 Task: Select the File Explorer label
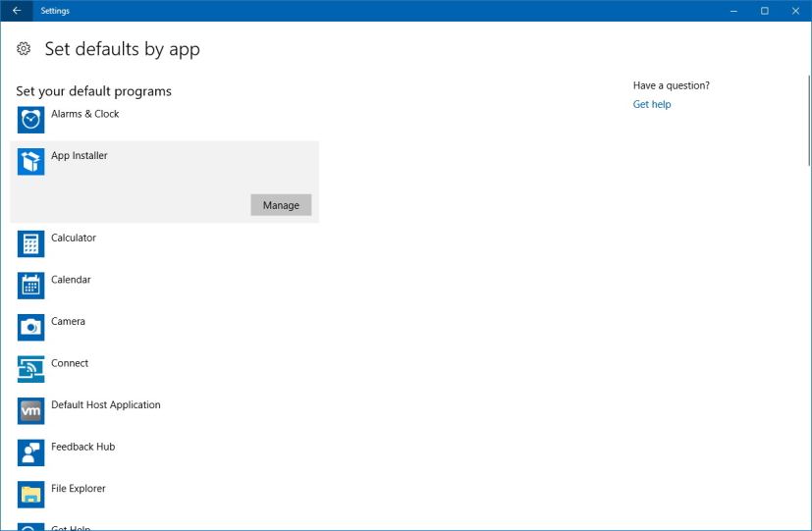(x=79, y=489)
